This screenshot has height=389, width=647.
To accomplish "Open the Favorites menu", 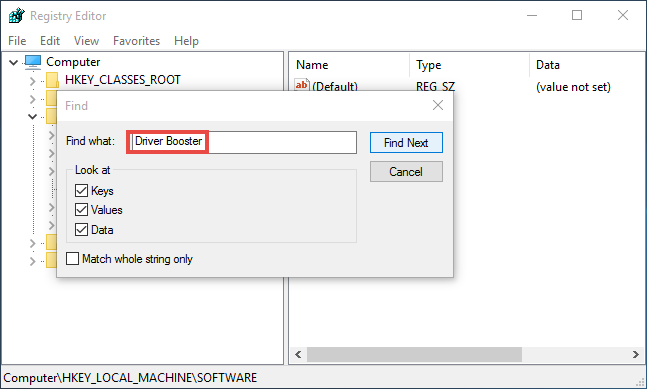I will pos(137,41).
